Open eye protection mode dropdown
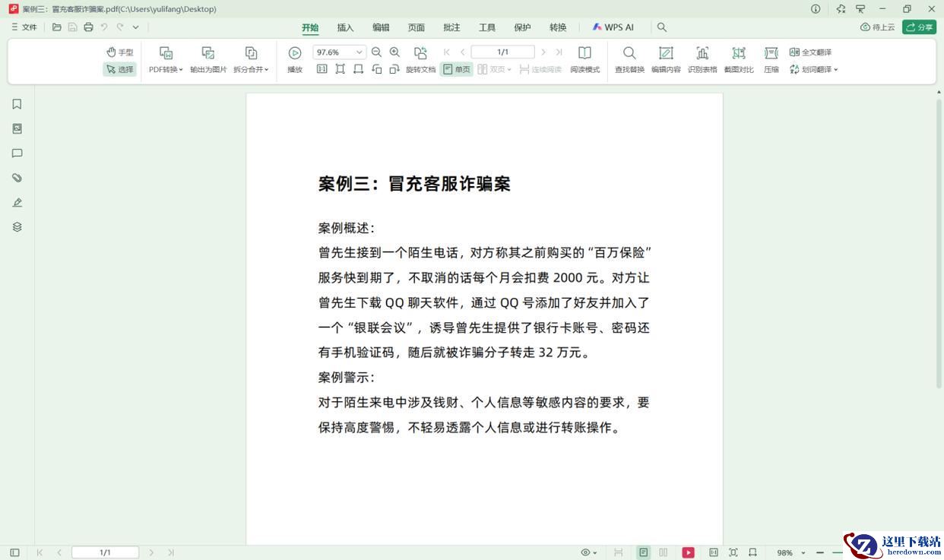Viewport: 944px width, 560px height. pyautogui.click(x=589, y=552)
